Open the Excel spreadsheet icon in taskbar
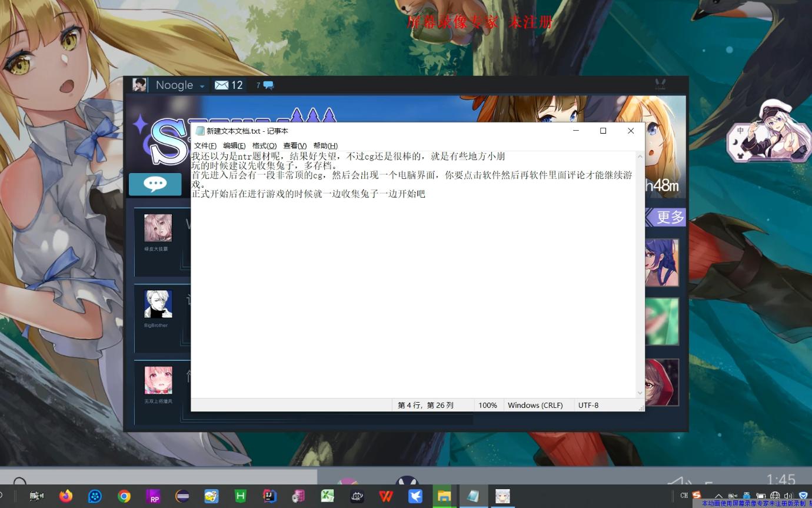Image resolution: width=812 pixels, height=508 pixels. 328,496
